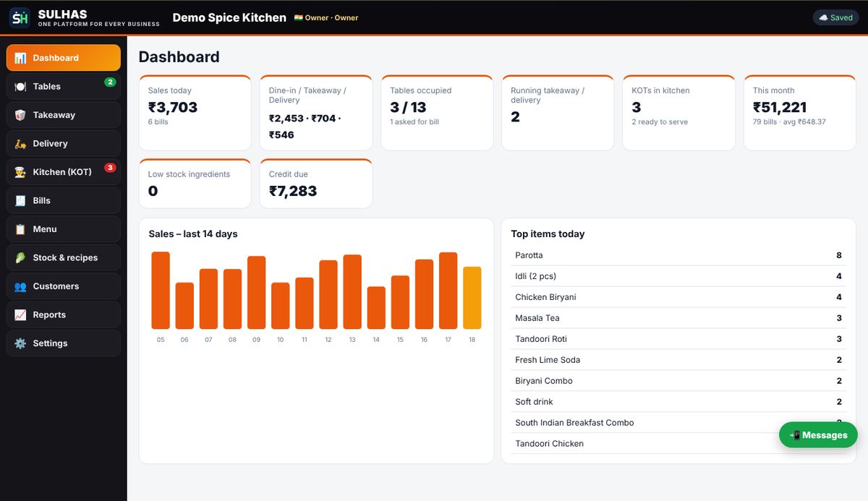Click the Bills receipt icon
Viewport: 868px width, 501px height.
tap(20, 201)
